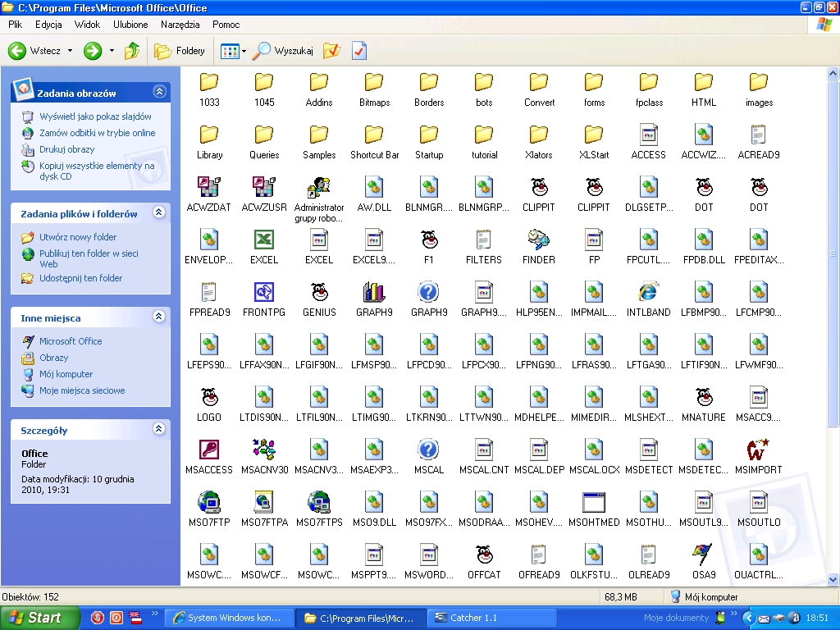
Task: Select the FPDB.DLL file
Action: tap(703, 240)
